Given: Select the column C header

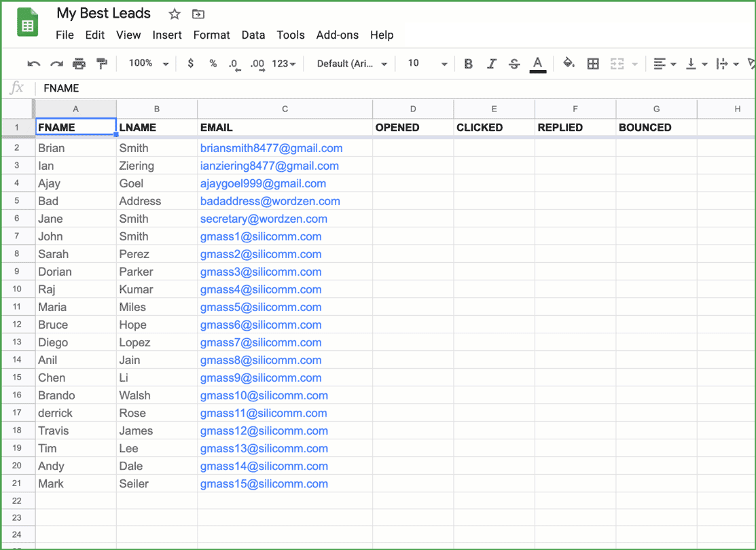Looking at the screenshot, I should pyautogui.click(x=285, y=109).
